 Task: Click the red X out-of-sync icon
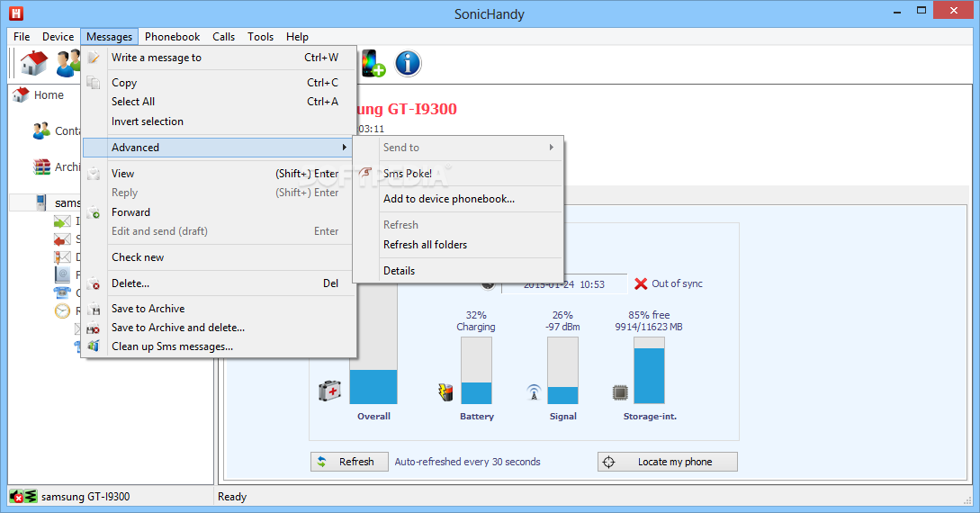pyautogui.click(x=641, y=283)
